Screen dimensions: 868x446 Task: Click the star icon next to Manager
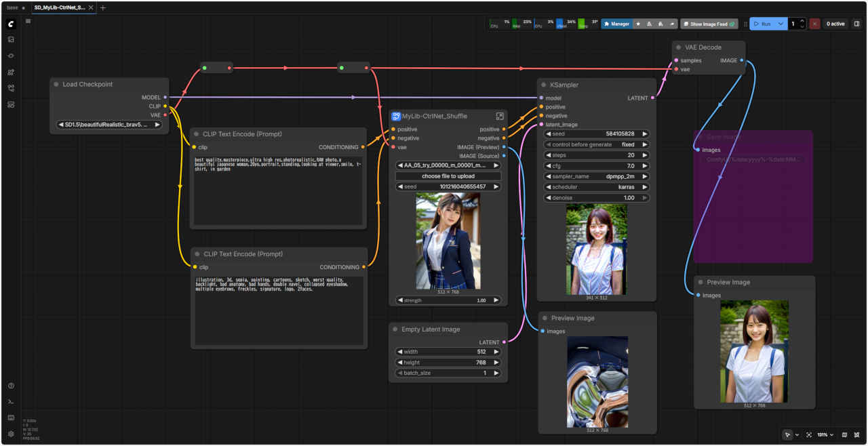[x=638, y=24]
